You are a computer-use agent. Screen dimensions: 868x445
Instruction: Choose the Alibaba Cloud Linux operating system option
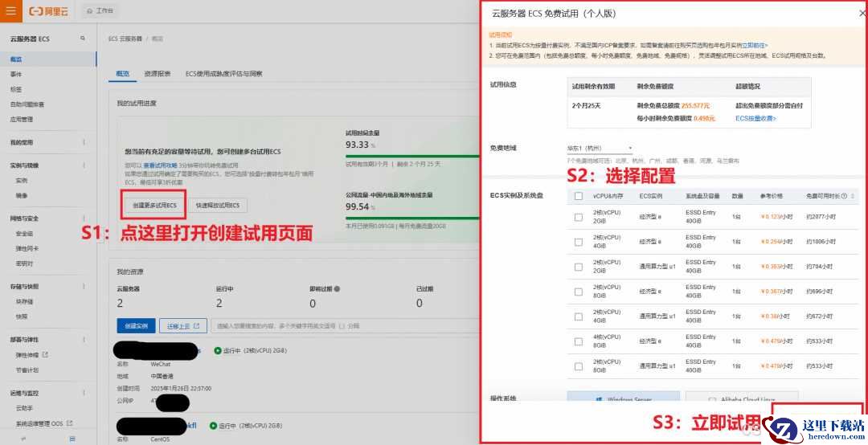click(742, 398)
